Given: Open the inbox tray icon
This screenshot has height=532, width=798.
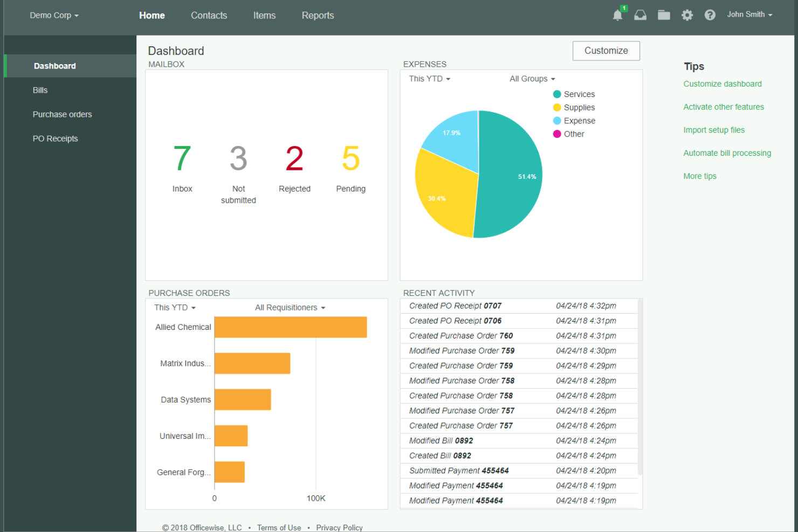Looking at the screenshot, I should point(640,15).
